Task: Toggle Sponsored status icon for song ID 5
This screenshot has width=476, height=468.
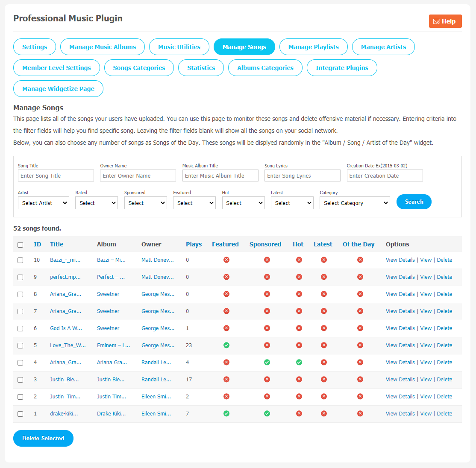Action: 267,345
